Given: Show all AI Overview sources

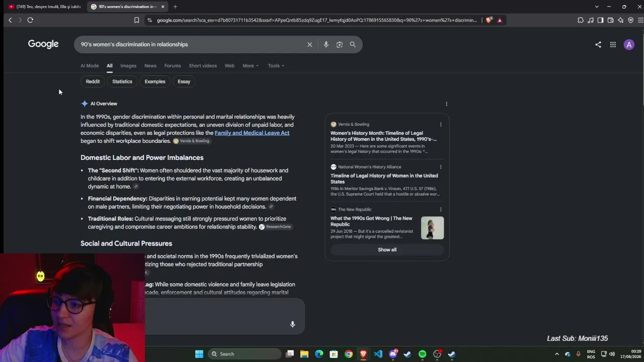Looking at the screenshot, I should pos(387,250).
